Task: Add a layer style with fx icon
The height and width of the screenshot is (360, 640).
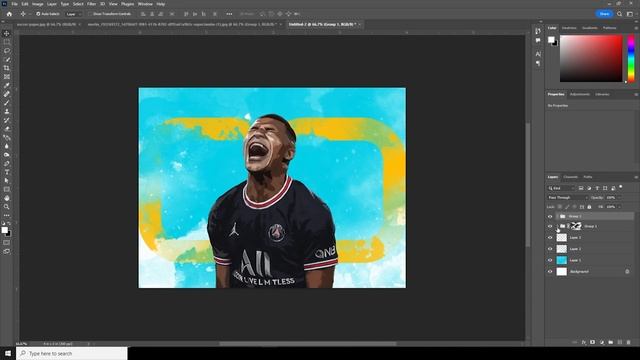Action: point(584,342)
